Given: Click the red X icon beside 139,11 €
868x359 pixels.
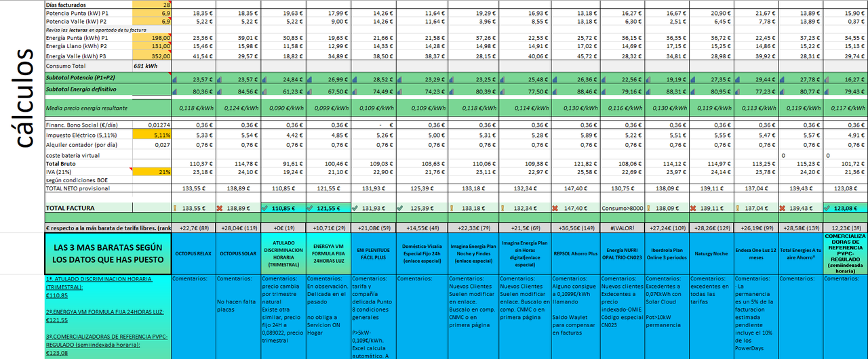Looking at the screenshot, I should coord(693,209).
